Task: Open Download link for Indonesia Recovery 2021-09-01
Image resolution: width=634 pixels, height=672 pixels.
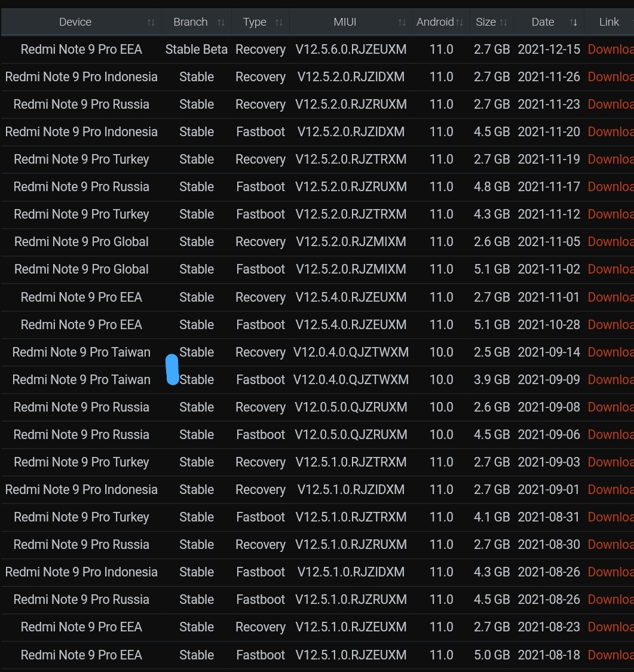Action: (x=611, y=489)
